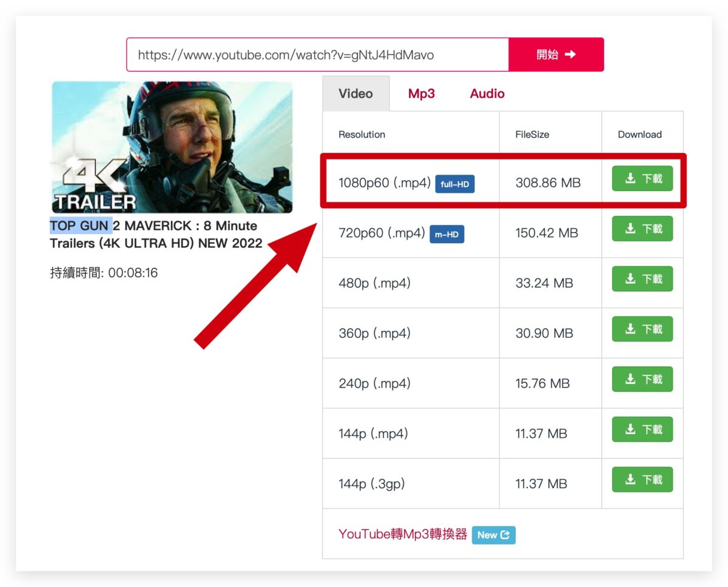Switch to the Mp3 tab
728x587 pixels.
coord(421,93)
